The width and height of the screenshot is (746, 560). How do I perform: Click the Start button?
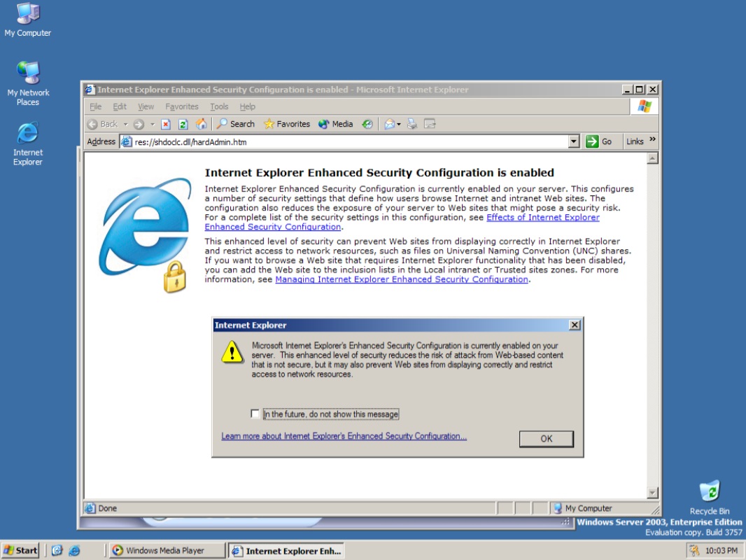[x=20, y=550]
